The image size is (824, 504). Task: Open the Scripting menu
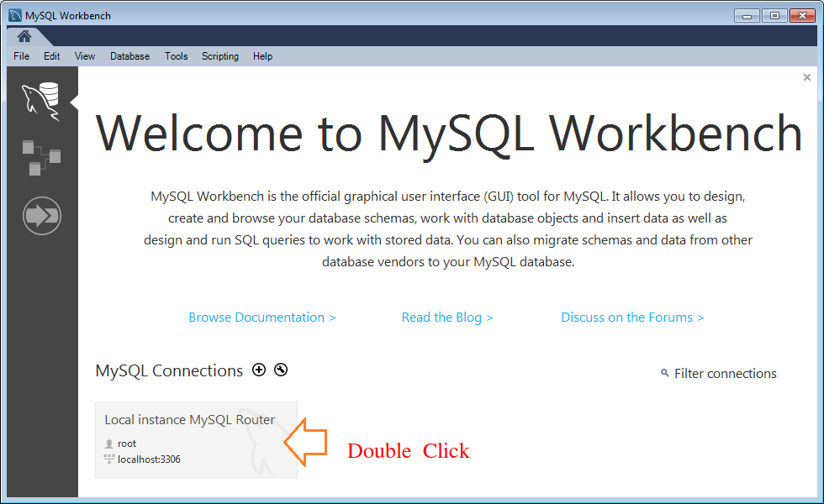[220, 56]
